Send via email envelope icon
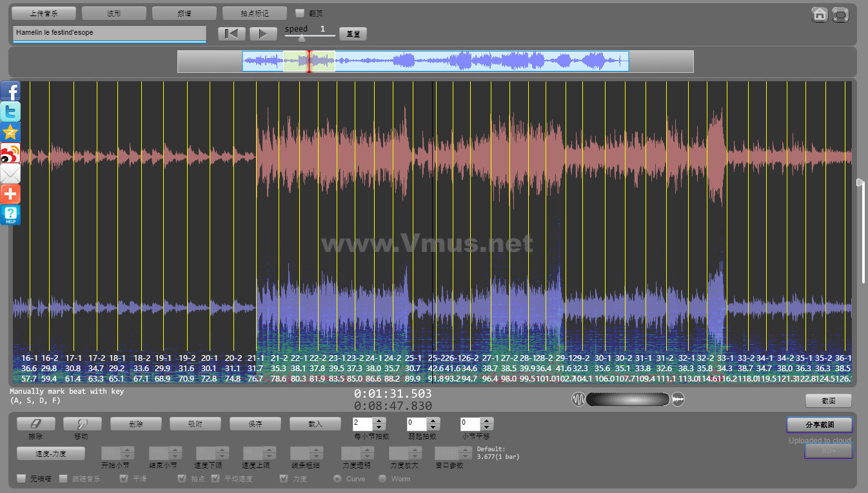Screen dimensions: 868x493 point(10,173)
